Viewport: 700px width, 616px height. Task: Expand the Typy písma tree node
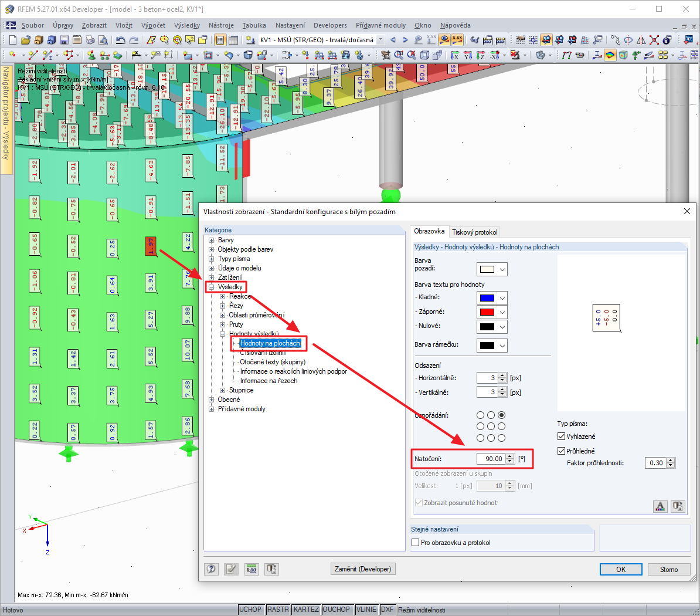click(212, 259)
